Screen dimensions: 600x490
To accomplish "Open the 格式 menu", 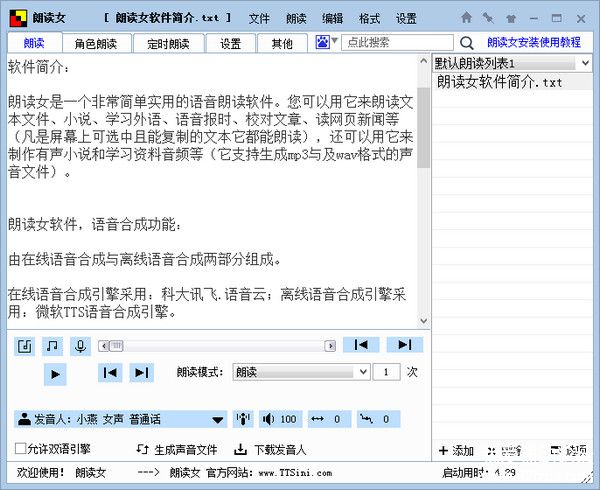I will (369, 19).
